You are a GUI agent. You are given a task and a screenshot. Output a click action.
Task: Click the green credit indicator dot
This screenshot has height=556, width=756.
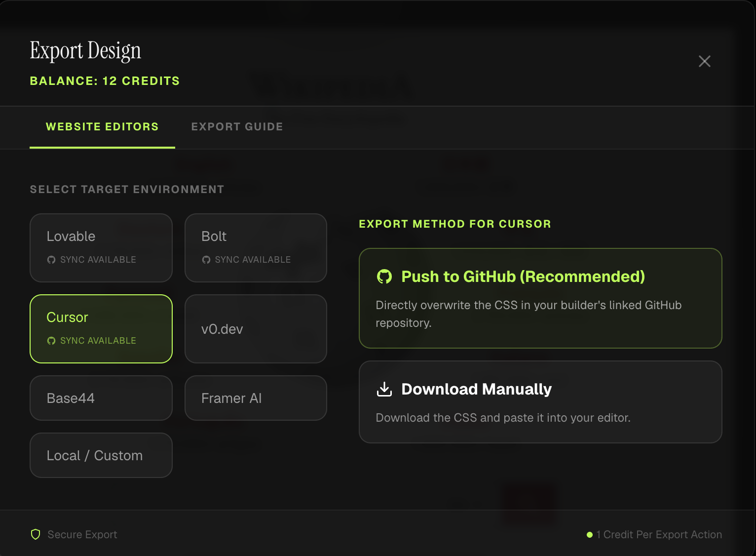click(589, 535)
